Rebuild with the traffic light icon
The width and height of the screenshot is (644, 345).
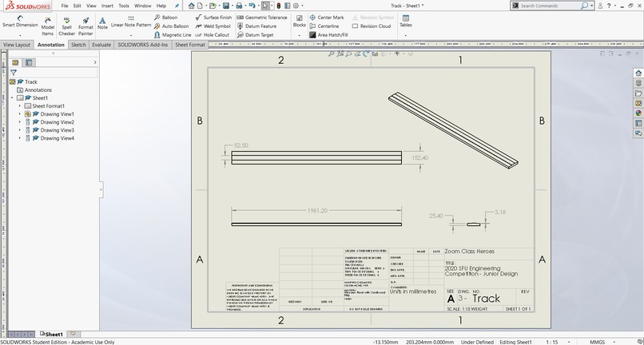(x=279, y=6)
